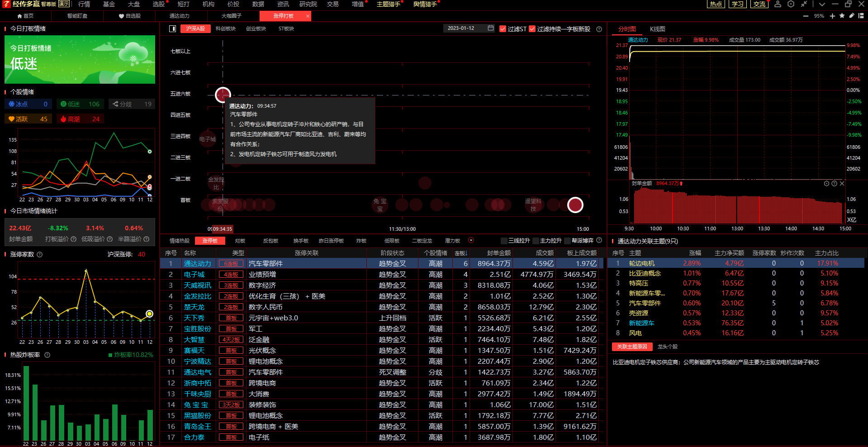The height and width of the screenshot is (447, 868).
Task: Open the 主题猎手 menu
Action: [389, 4]
